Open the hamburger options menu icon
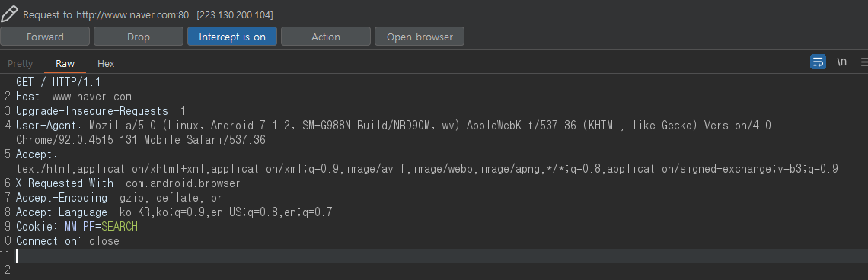 click(x=864, y=62)
